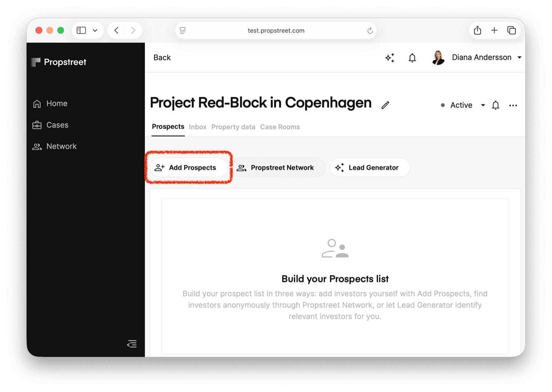Switch to the Inbox tab
Viewport: 552px width, 392px height.
(x=198, y=127)
